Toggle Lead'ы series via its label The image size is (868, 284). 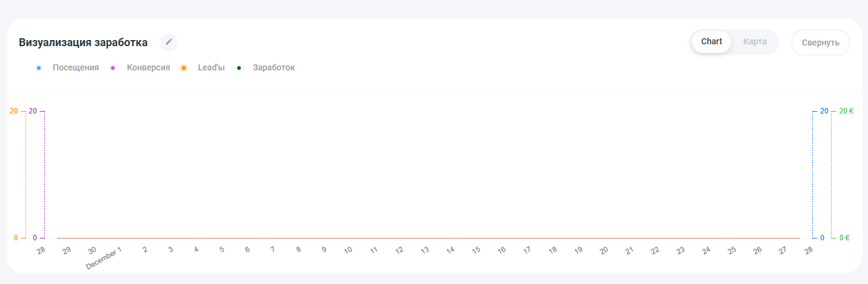[x=211, y=68]
